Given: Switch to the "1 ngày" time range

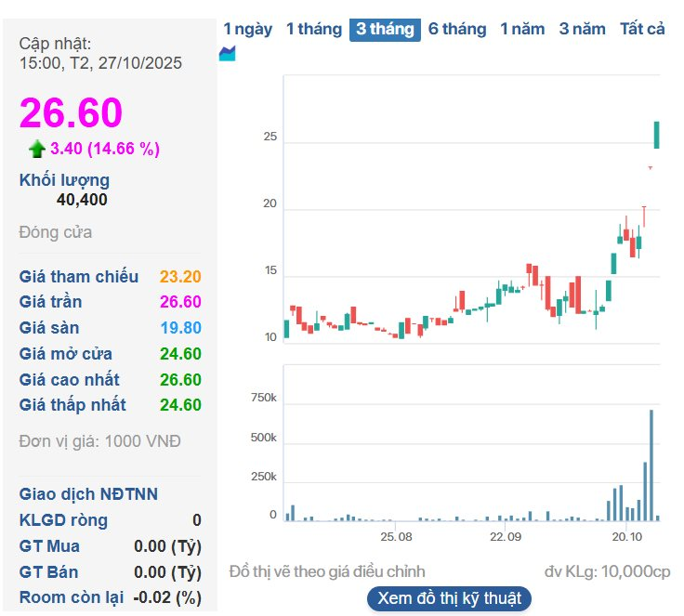Looking at the screenshot, I should pyautogui.click(x=248, y=29).
